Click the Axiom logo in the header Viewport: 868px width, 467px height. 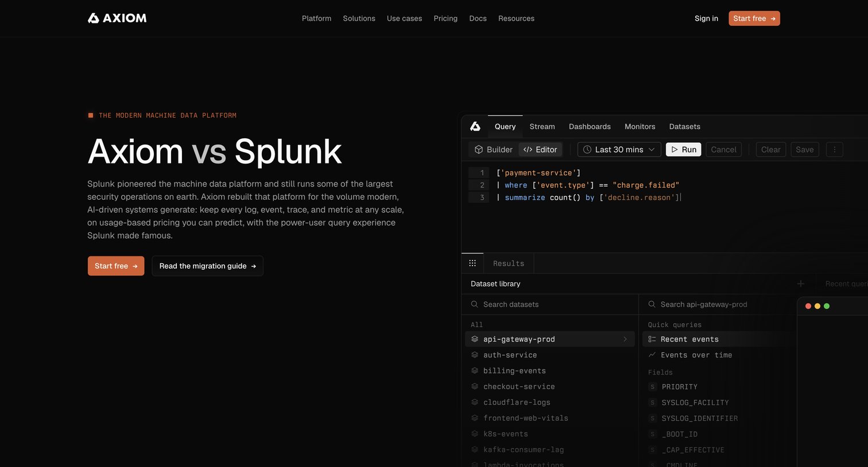click(117, 18)
